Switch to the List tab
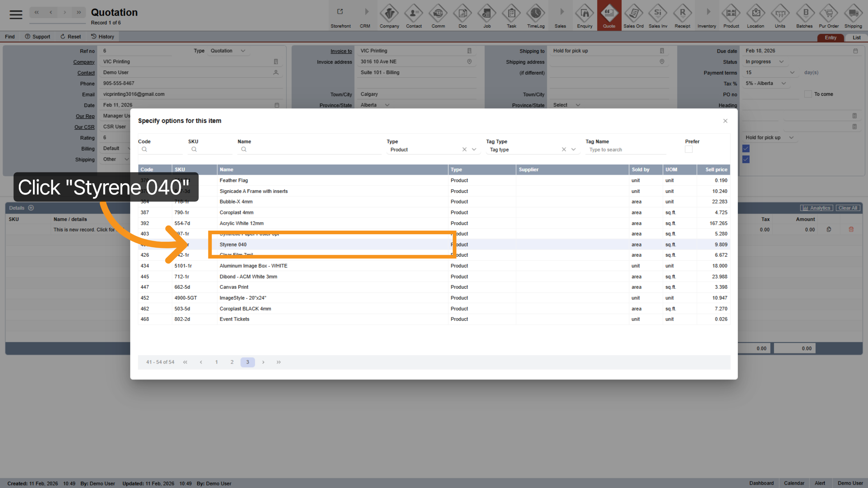 click(856, 38)
